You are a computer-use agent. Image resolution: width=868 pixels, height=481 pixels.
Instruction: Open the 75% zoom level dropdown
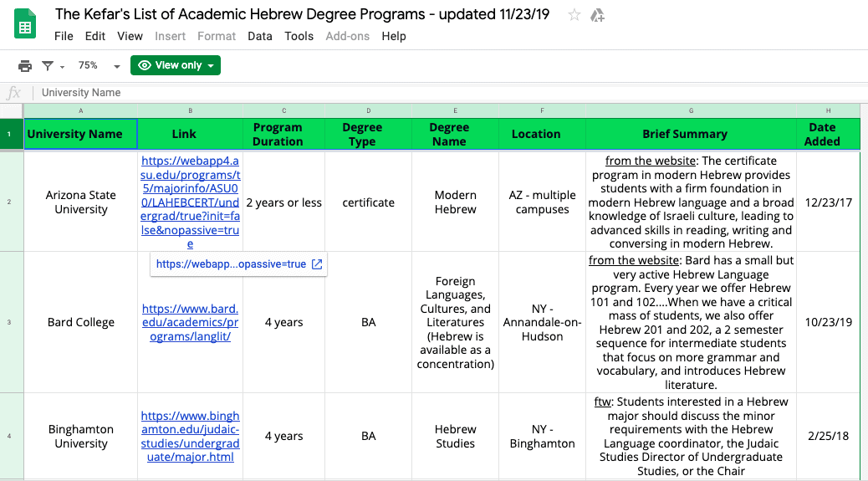[99, 66]
